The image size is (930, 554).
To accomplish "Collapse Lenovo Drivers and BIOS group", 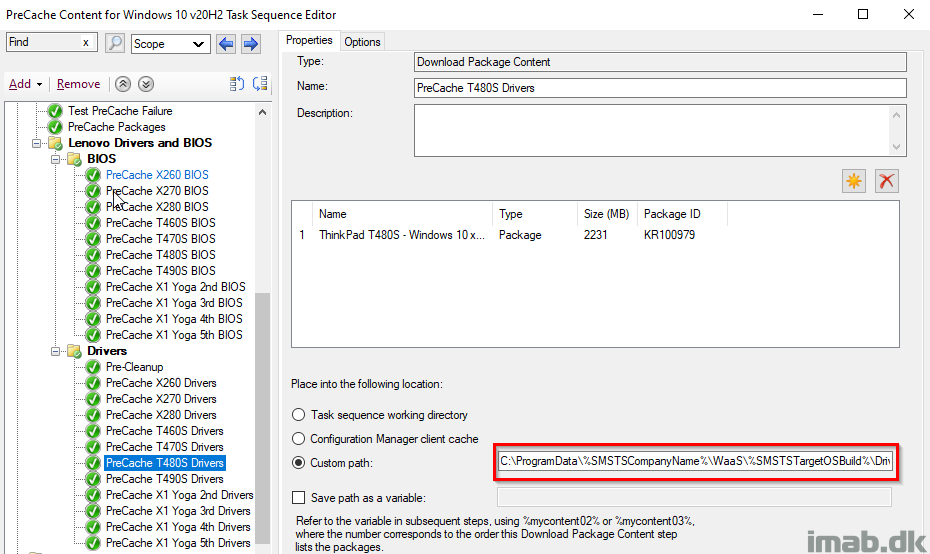I will 36,144.
